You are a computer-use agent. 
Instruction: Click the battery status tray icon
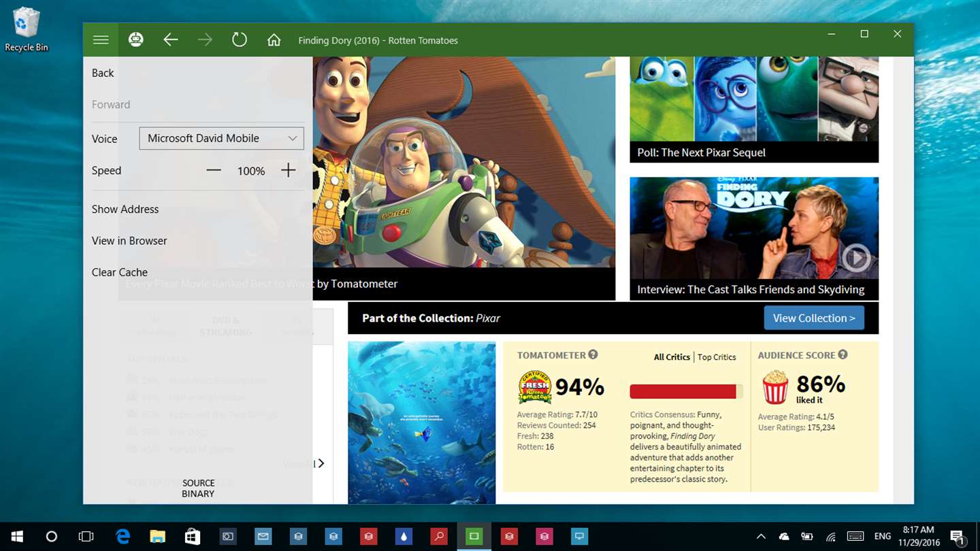pyautogui.click(x=807, y=537)
